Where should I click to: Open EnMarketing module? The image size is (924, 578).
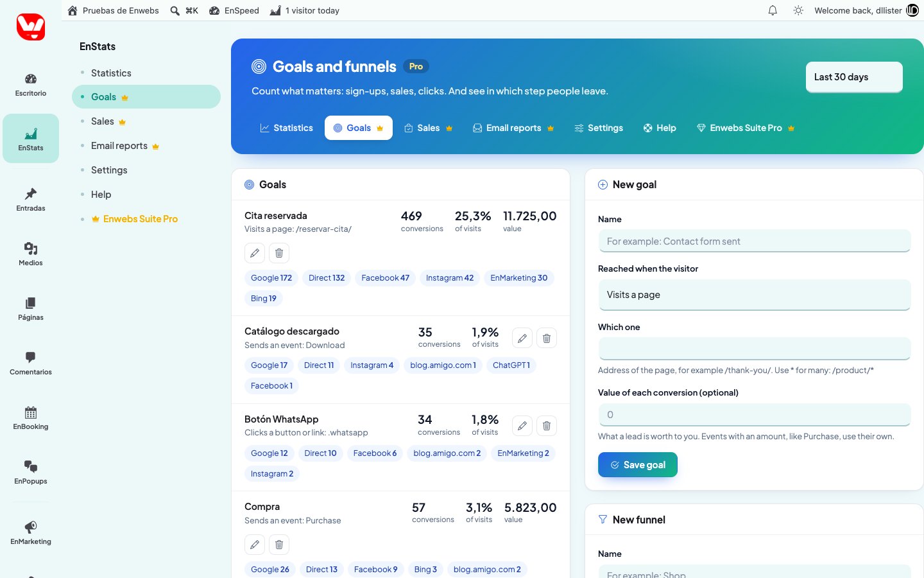coord(31,533)
